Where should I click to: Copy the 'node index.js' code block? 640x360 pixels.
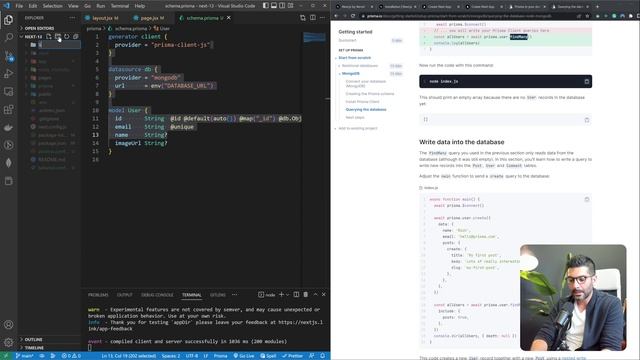[587, 81]
